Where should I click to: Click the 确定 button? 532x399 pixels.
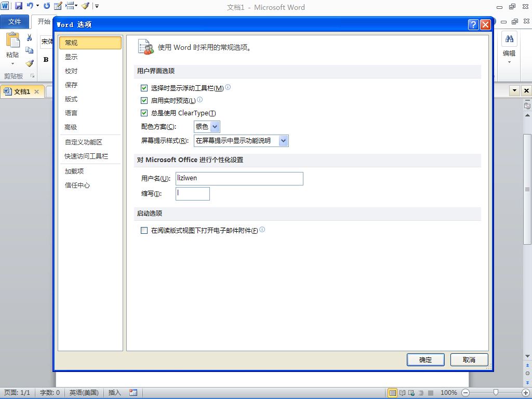tap(425, 360)
